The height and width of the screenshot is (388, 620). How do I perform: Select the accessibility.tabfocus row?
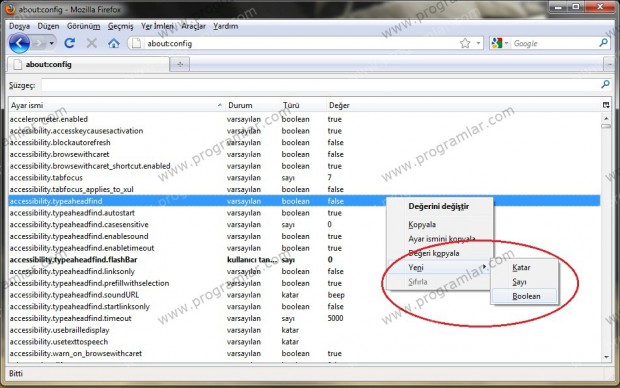pyautogui.click(x=304, y=178)
